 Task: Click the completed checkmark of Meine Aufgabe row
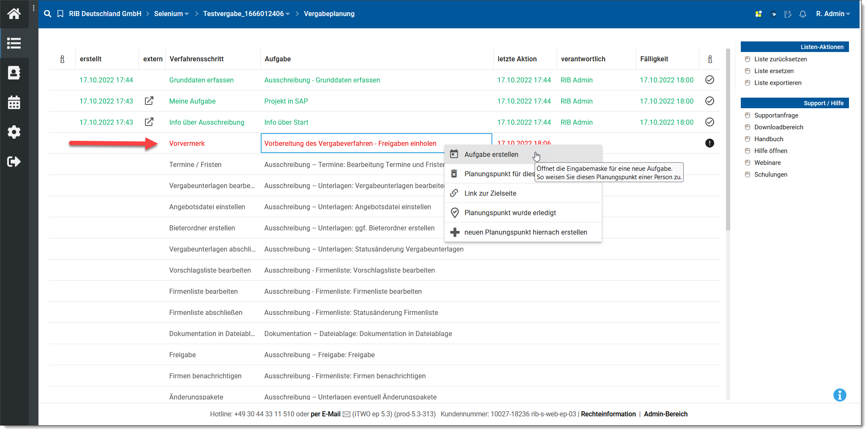pos(710,101)
